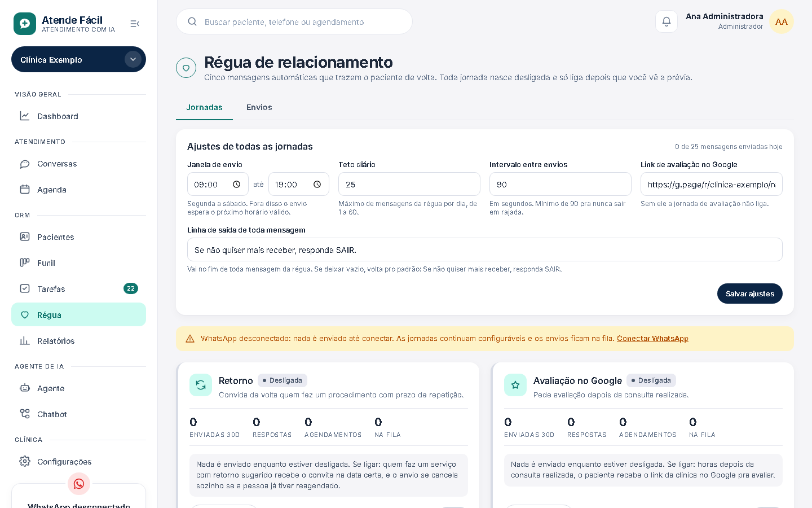
Task: Click the Avaliação no Google Desligada badge
Action: [x=651, y=380]
